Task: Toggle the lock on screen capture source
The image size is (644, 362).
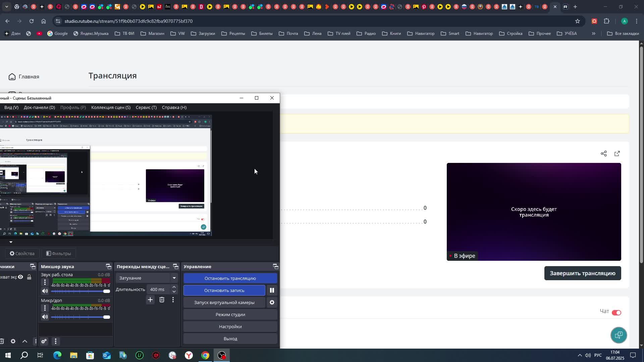Action: 29,277
